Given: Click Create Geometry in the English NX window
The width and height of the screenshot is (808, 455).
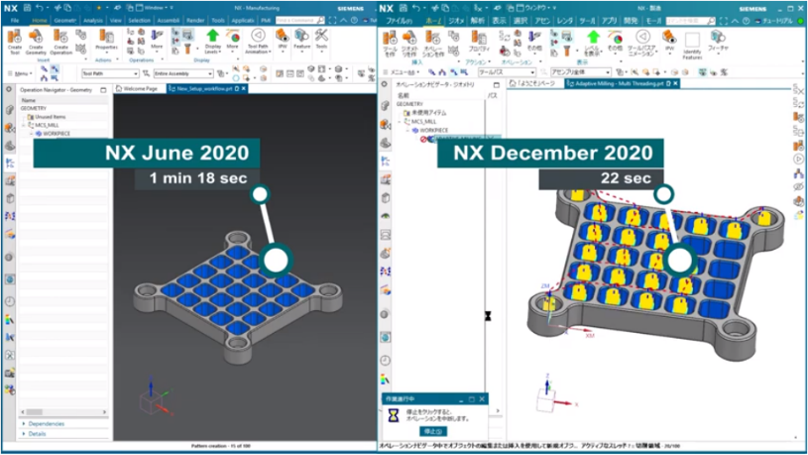Looking at the screenshot, I should 36,41.
